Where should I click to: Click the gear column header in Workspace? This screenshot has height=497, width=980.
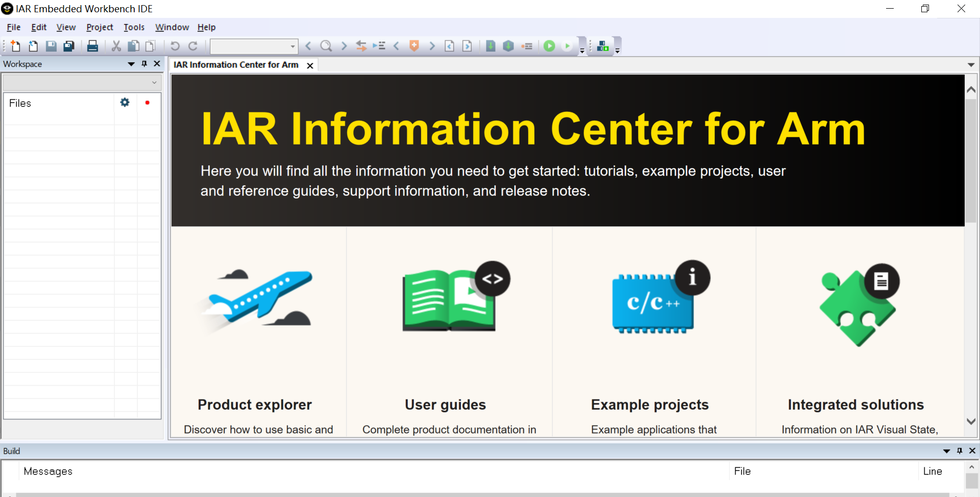coord(125,103)
